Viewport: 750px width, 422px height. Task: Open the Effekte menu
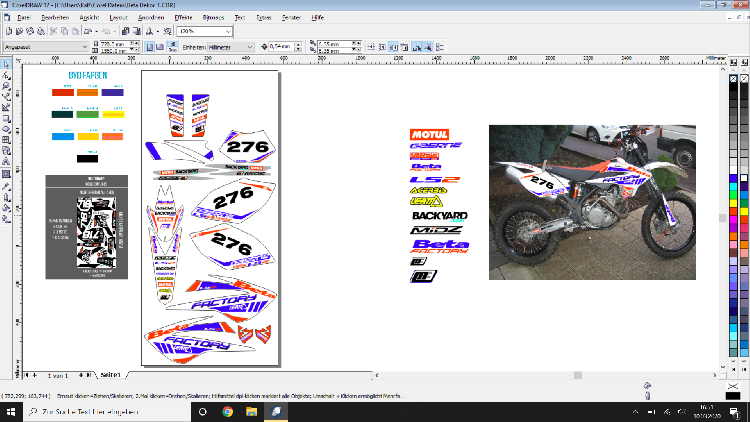pos(183,19)
